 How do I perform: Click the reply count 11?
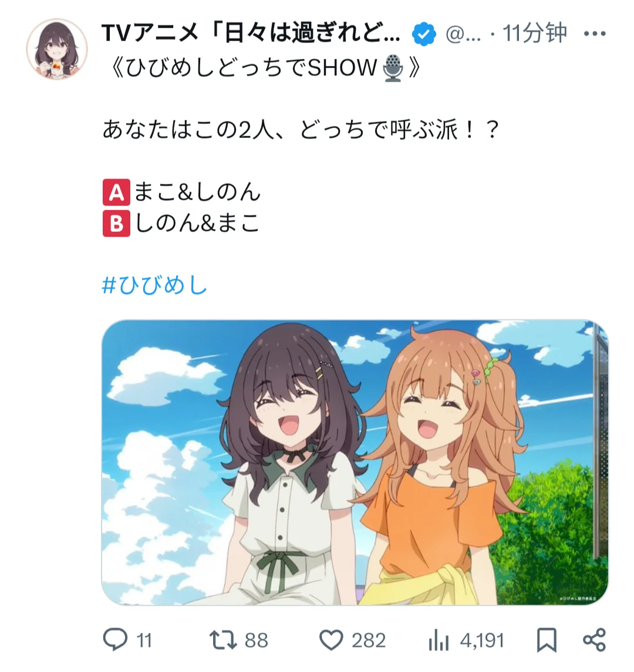click(x=144, y=641)
